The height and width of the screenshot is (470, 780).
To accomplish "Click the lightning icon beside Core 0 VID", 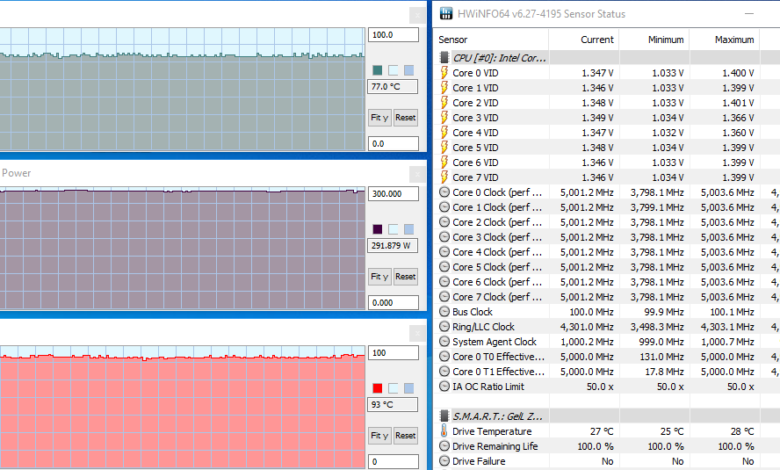I will point(444,73).
